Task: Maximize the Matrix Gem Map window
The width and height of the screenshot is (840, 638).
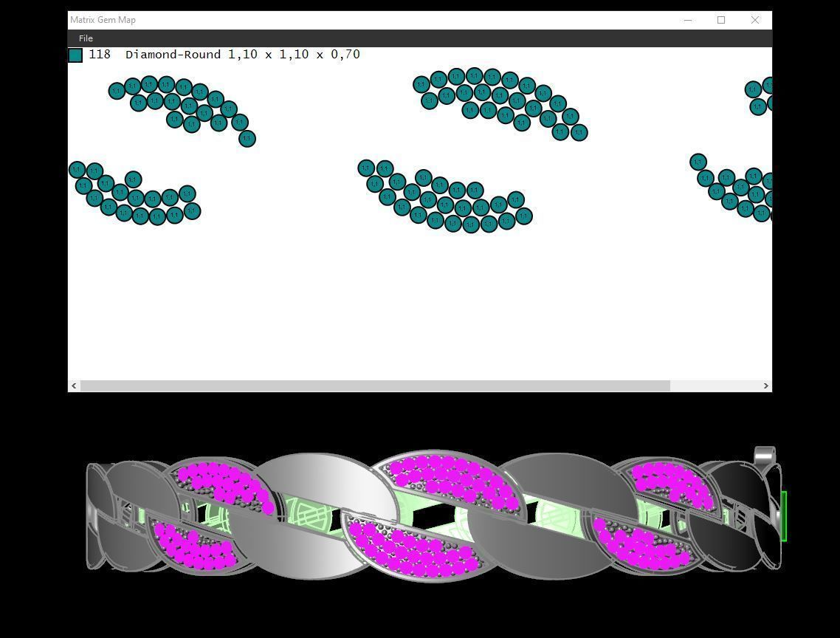Action: click(721, 21)
